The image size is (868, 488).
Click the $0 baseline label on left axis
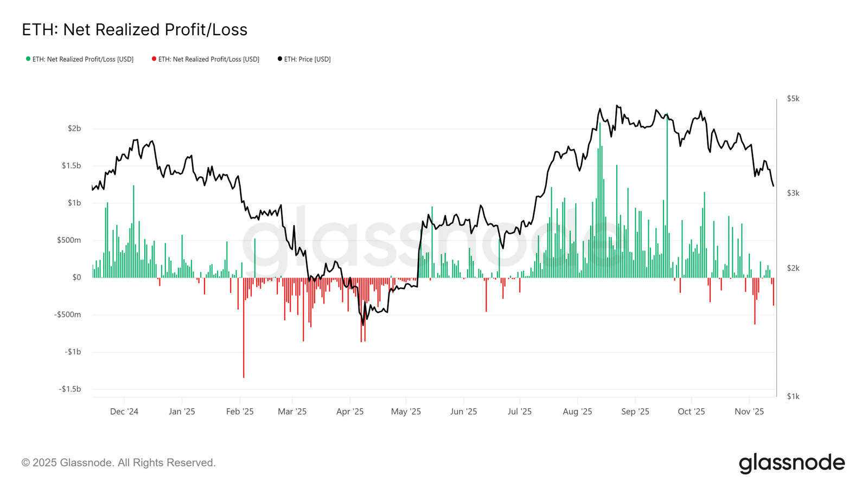(76, 277)
